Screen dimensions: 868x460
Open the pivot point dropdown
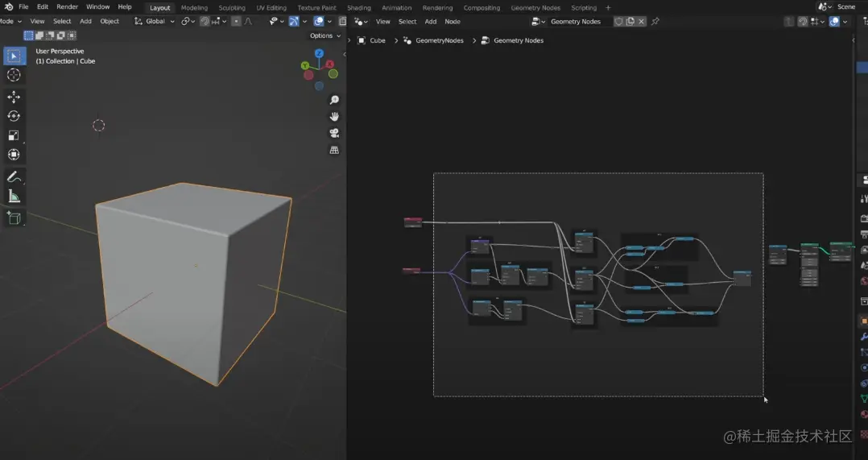point(188,22)
